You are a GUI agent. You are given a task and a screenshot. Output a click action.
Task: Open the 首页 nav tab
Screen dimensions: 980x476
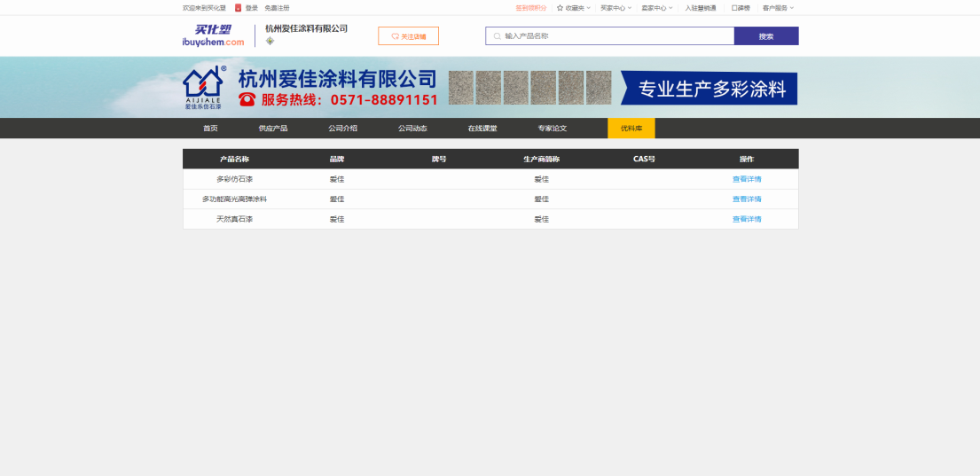[210, 128]
